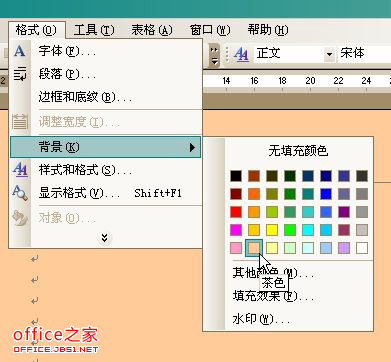
Task: Pick the bright yellow swatch
Action: tap(272, 230)
